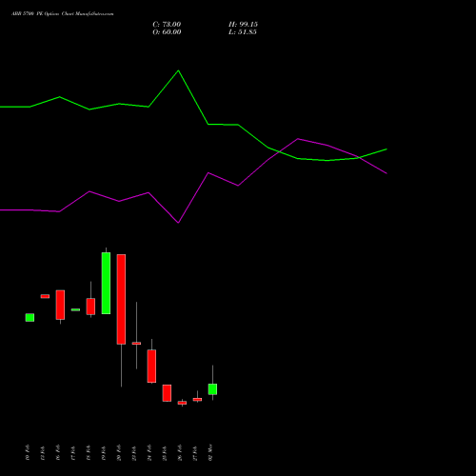
Task: Click the '20 Feb' date axis label
Action: click(x=119, y=452)
